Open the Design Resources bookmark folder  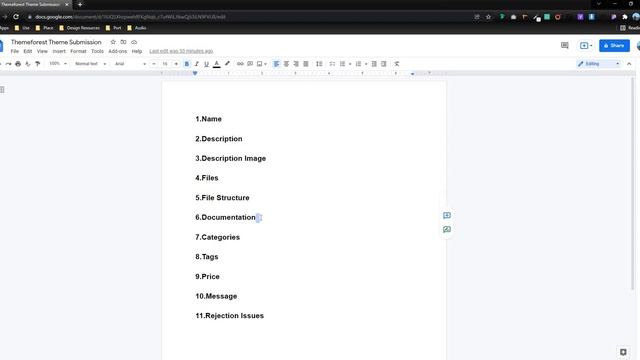point(80,28)
